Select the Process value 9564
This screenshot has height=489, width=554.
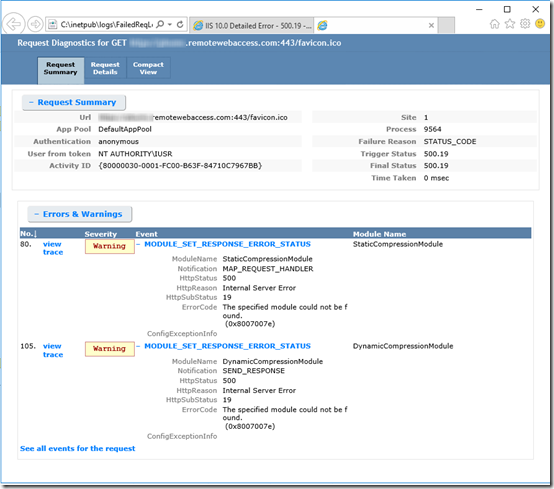[x=432, y=129]
